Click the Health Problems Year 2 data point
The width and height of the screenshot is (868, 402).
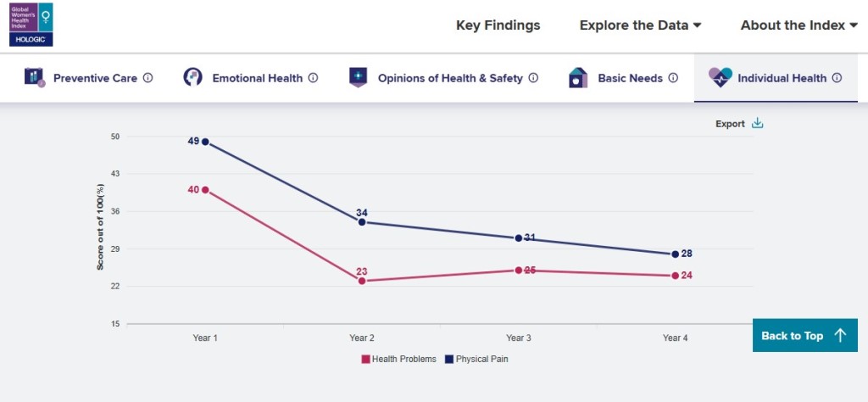(362, 281)
